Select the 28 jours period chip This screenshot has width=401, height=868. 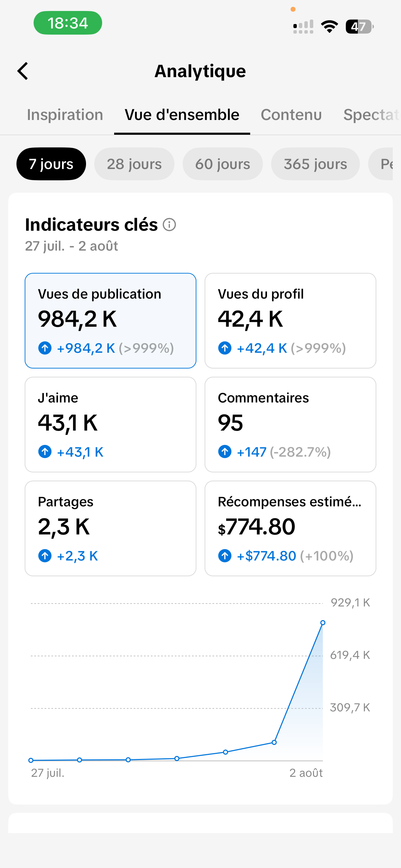tap(134, 164)
